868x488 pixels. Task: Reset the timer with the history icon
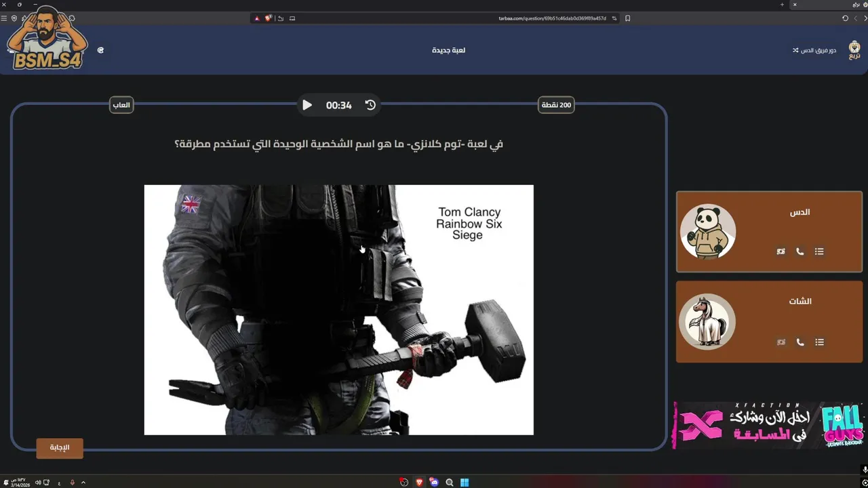click(370, 105)
